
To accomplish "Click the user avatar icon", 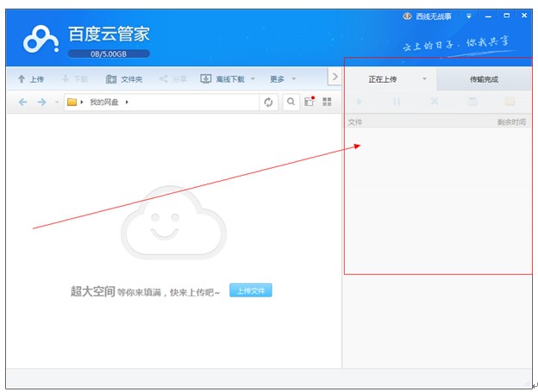I will click(407, 16).
